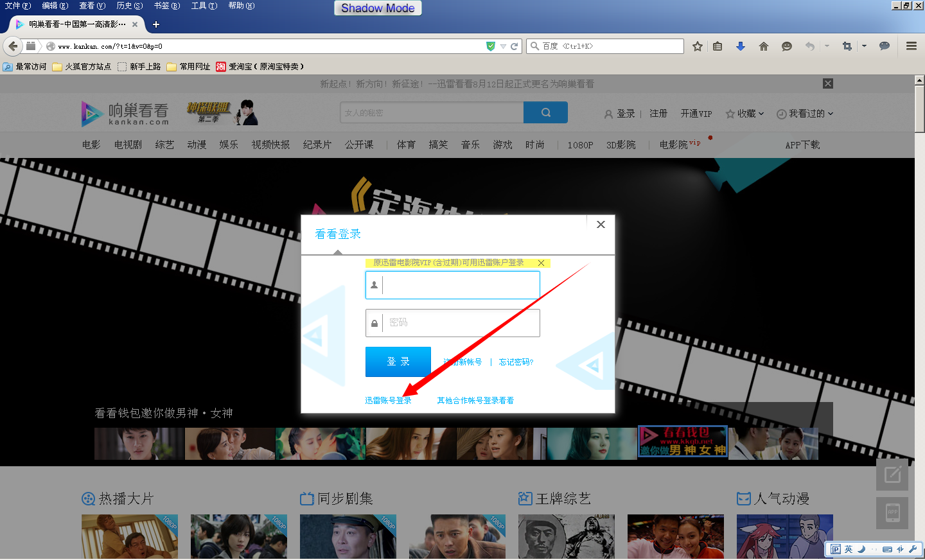Open the 查看 menu
925x560 pixels.
point(92,6)
